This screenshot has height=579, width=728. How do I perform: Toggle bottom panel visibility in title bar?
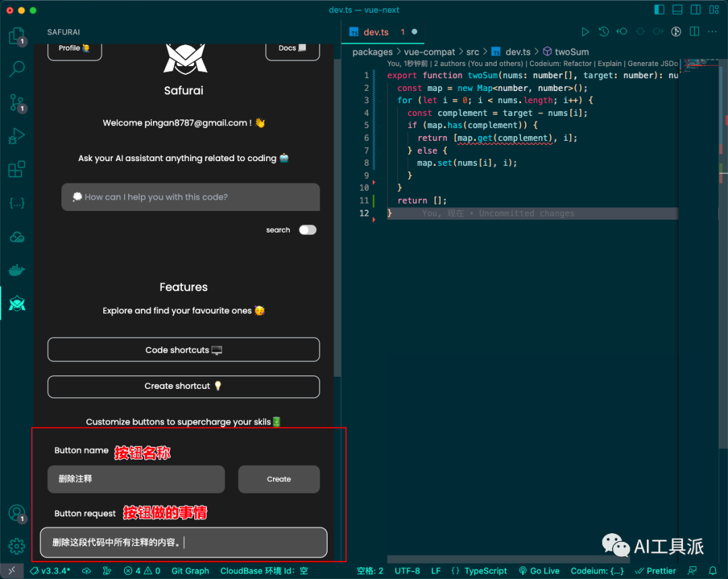677,9
